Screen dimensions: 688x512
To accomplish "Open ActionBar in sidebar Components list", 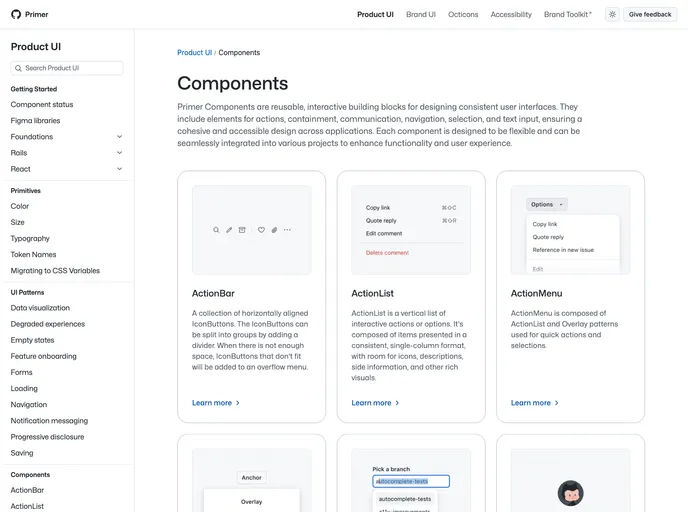I will 27,490.
